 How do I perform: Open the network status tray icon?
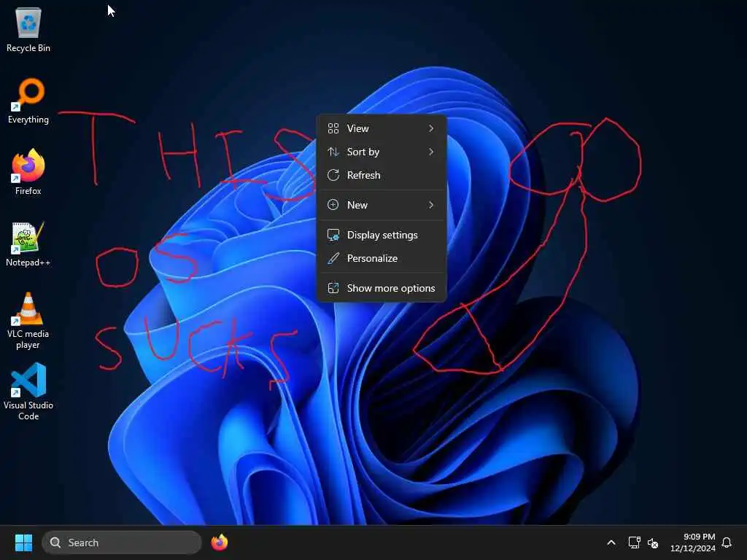coord(634,542)
